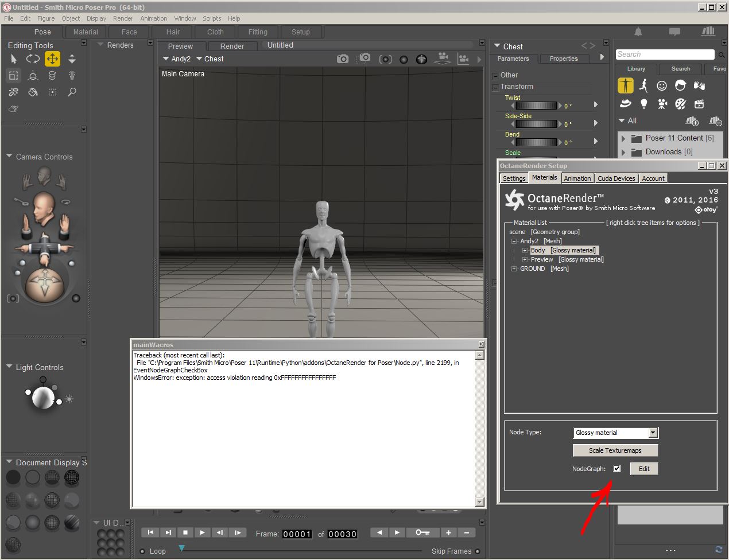Expand the Poser 11 Content folder

point(623,138)
